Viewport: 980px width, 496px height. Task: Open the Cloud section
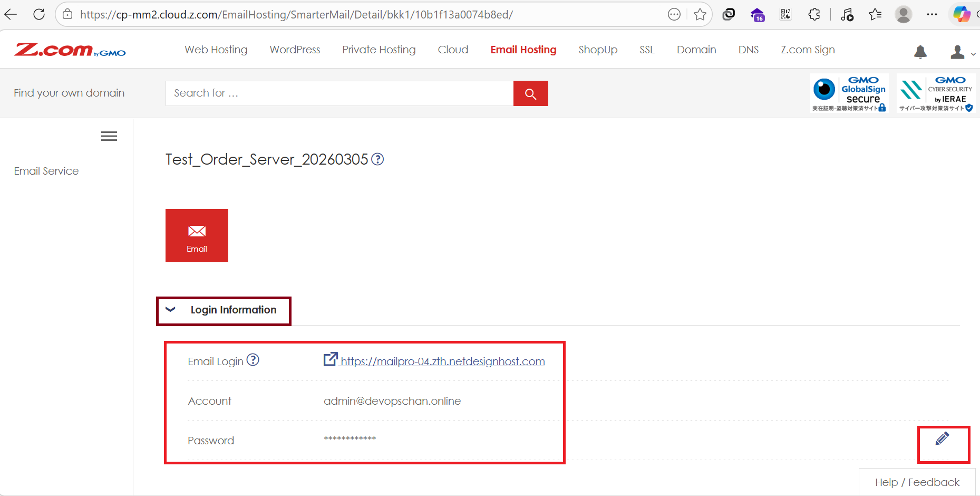click(453, 50)
